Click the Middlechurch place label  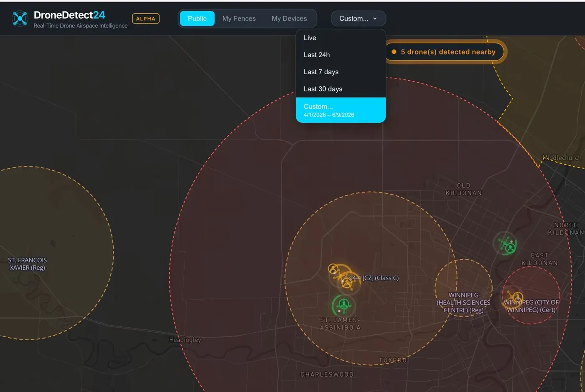pyautogui.click(x=562, y=158)
